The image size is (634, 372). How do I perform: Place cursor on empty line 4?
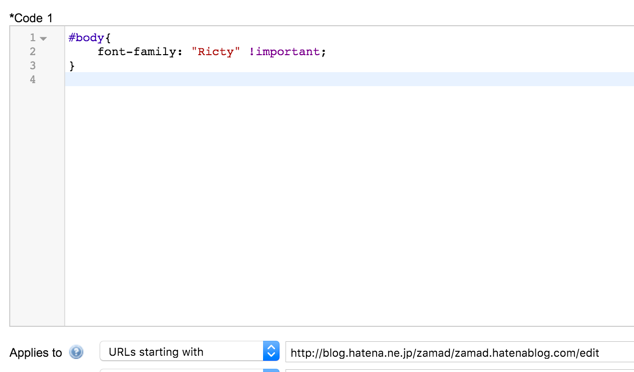point(349,79)
